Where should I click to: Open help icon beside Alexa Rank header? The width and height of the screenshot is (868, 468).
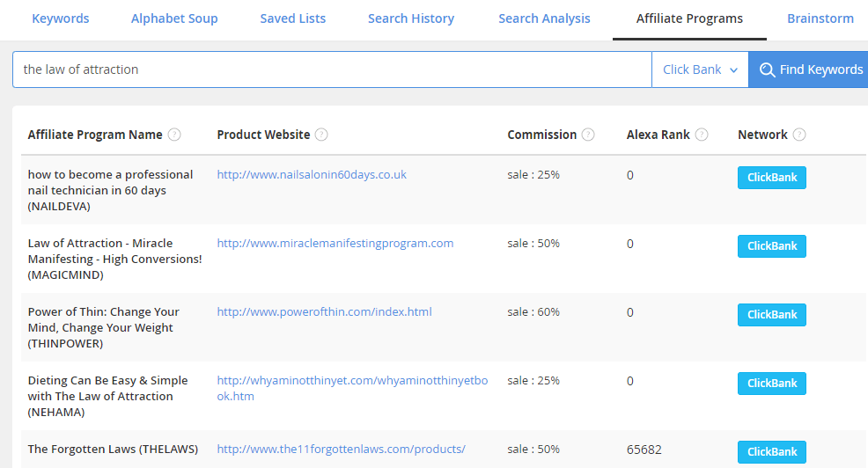(702, 135)
